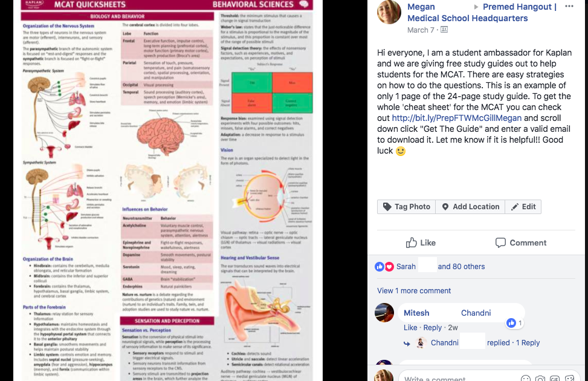Screen dimensions: 588x381
Task: Click the Add Location button
Action: [470, 207]
